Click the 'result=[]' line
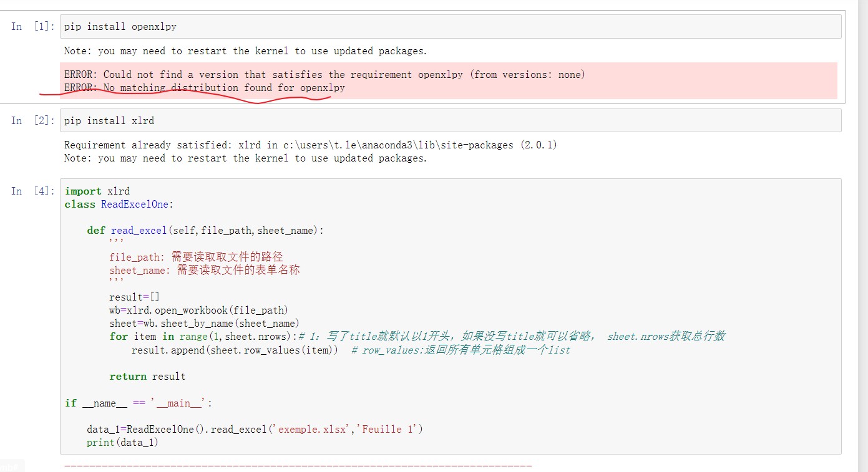 (x=134, y=297)
